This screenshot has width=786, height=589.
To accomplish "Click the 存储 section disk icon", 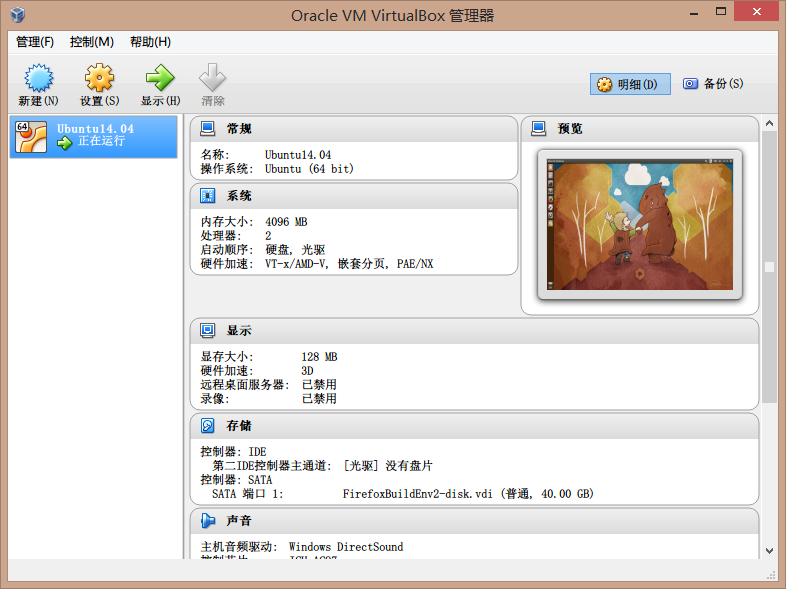I will [208, 426].
